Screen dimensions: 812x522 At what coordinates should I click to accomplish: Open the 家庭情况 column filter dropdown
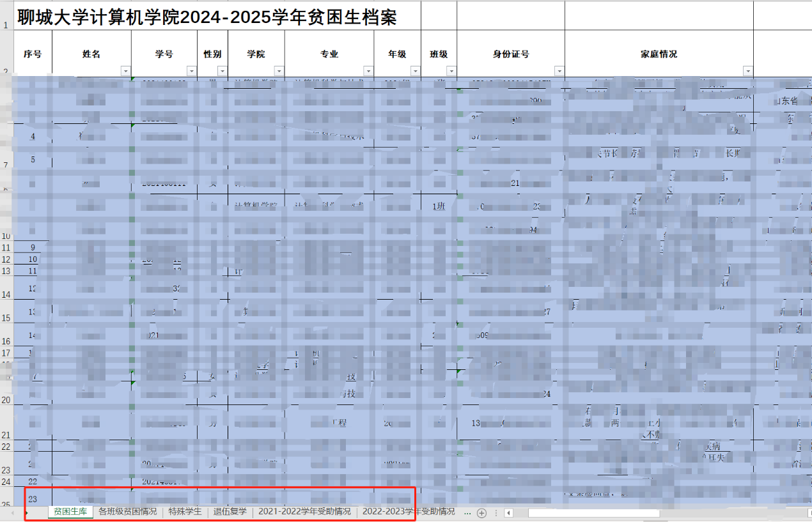pyautogui.click(x=747, y=71)
